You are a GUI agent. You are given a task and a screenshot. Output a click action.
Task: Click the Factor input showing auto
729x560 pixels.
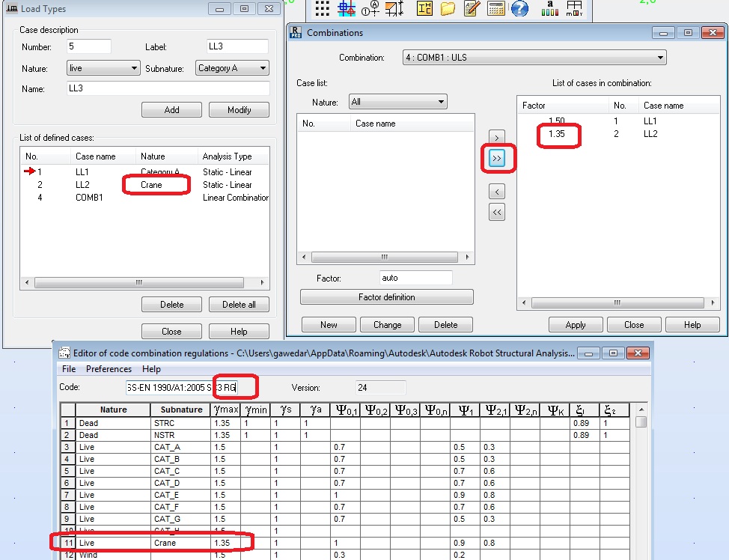tap(416, 277)
